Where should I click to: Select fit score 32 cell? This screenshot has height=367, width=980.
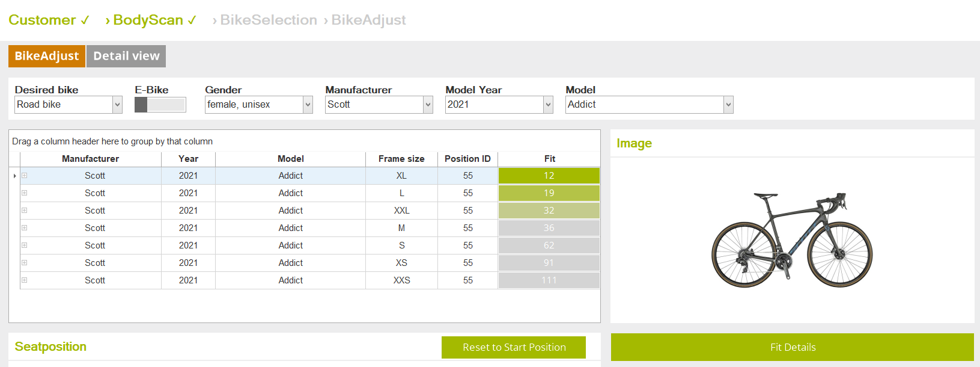pos(549,211)
